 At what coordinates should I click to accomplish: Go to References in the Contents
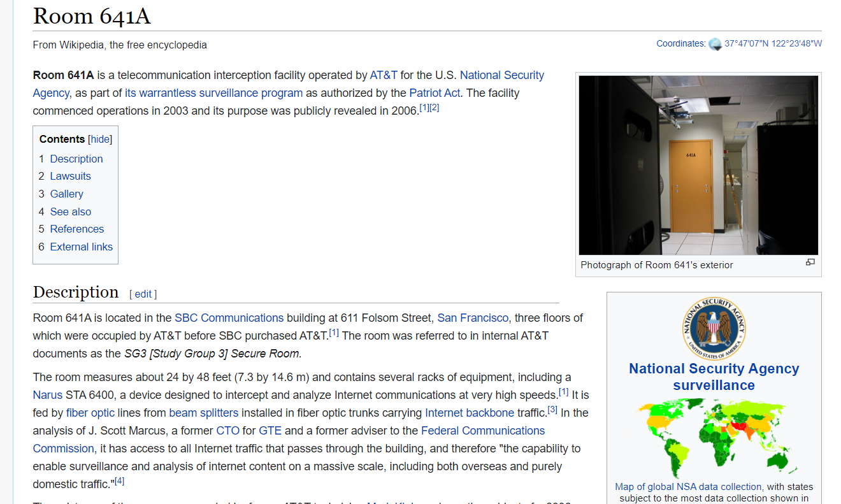tap(77, 229)
